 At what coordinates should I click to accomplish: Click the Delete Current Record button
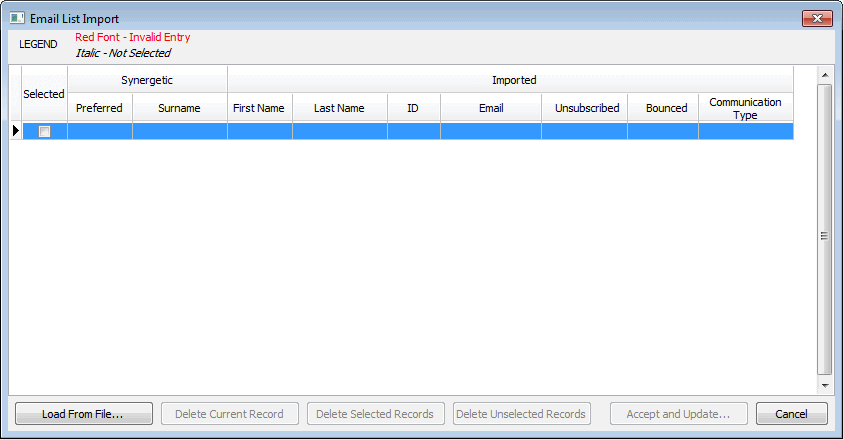click(x=229, y=414)
